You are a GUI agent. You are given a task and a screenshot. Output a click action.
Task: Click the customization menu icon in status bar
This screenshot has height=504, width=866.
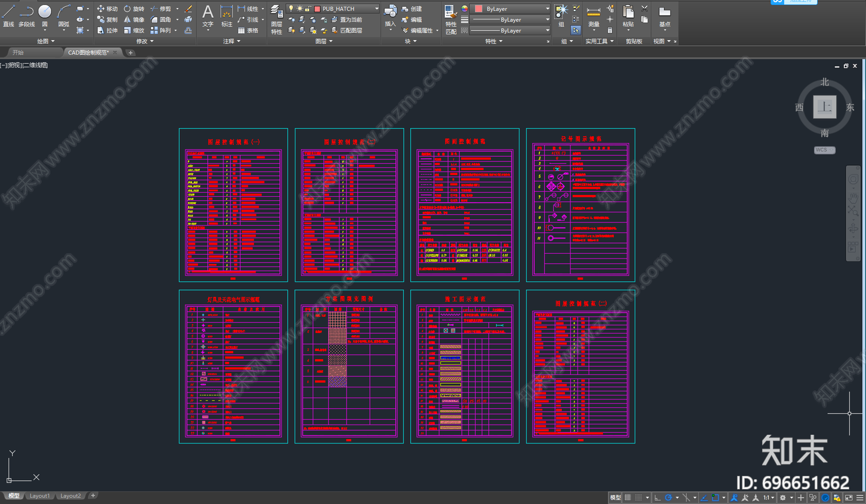pos(860,497)
